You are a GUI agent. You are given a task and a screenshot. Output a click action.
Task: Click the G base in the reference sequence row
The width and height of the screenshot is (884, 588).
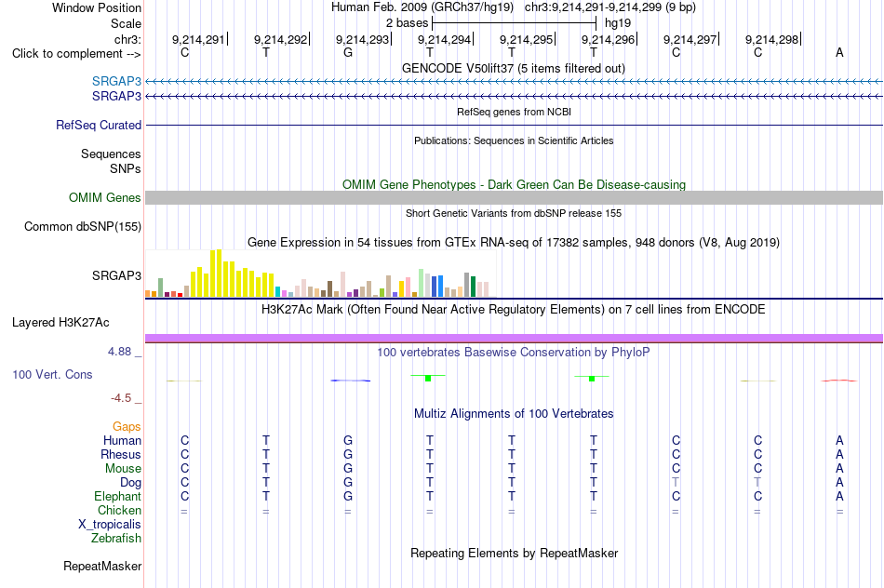[348, 53]
